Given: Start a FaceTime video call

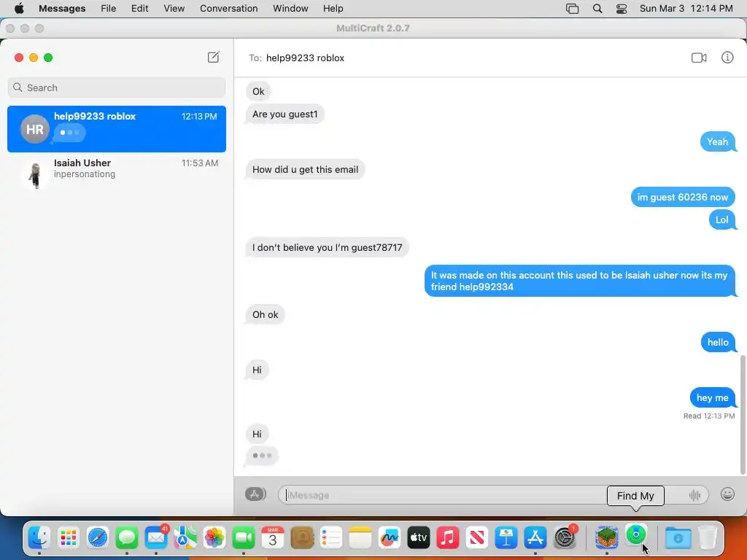Looking at the screenshot, I should click(x=698, y=58).
